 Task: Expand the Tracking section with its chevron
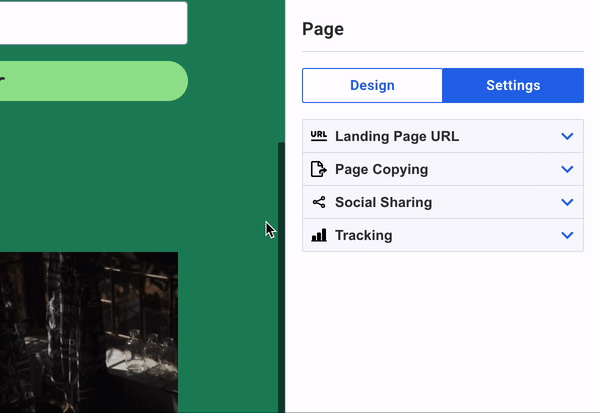(x=567, y=235)
